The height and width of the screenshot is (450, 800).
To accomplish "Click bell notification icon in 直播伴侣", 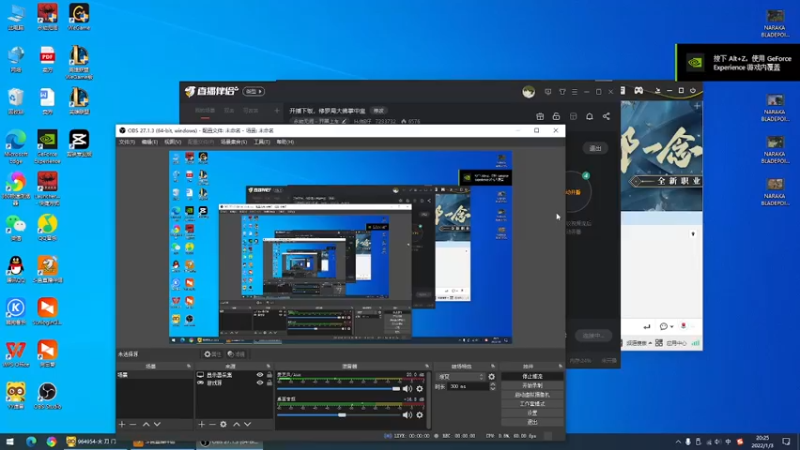I will (x=589, y=116).
